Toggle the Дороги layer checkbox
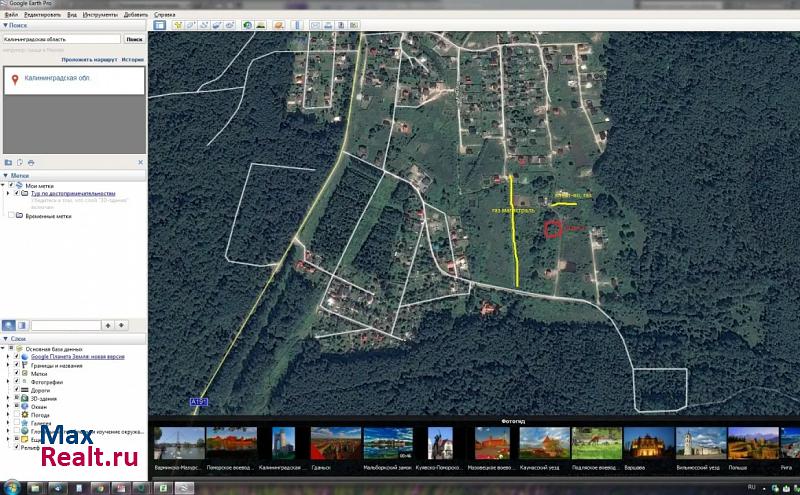The image size is (800, 495). click(16, 390)
